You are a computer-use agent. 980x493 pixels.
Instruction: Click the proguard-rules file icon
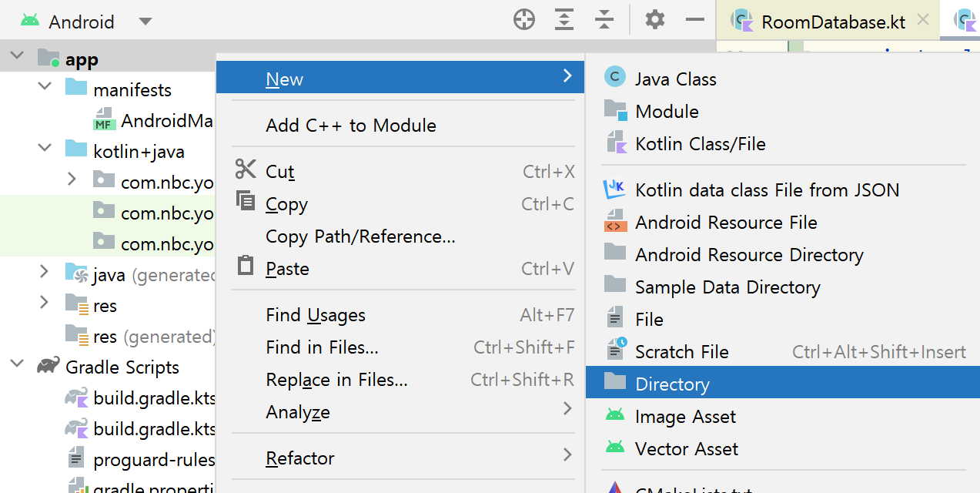[x=75, y=459]
